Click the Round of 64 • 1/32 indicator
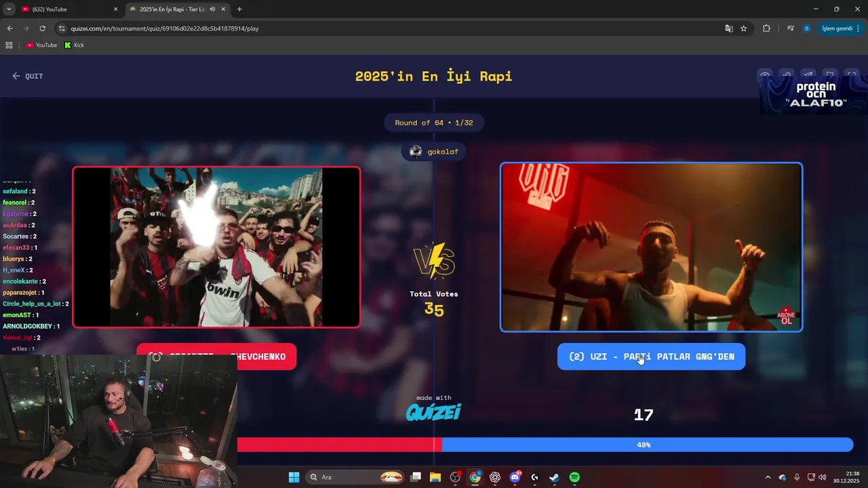 434,123
